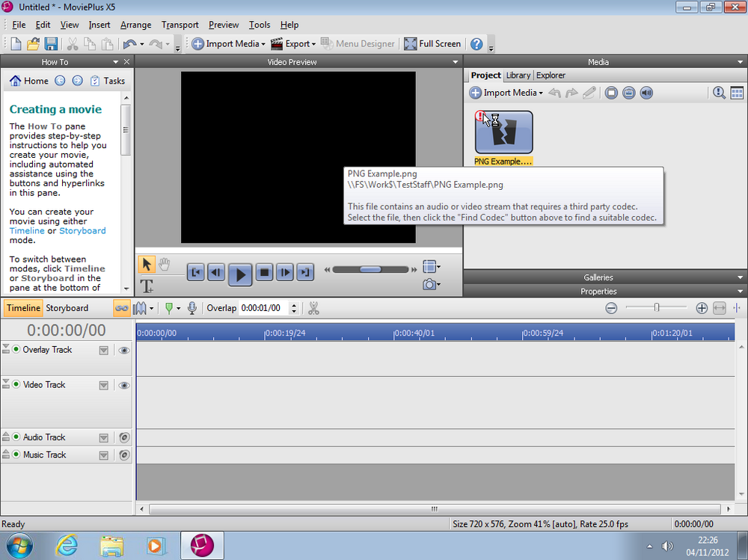Click the New project icon

[16, 44]
